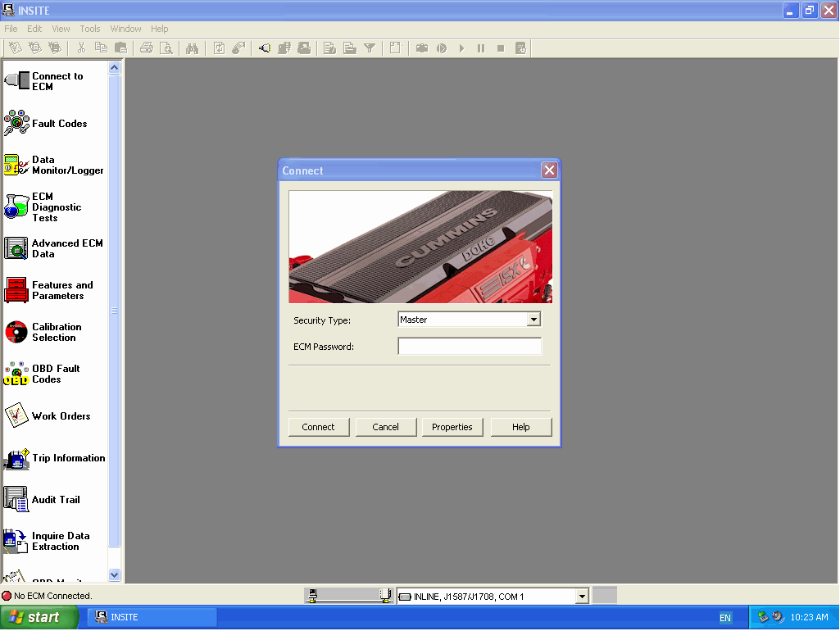
Task: Open Data Monitor/Logger from the sidebar
Action: point(16,165)
